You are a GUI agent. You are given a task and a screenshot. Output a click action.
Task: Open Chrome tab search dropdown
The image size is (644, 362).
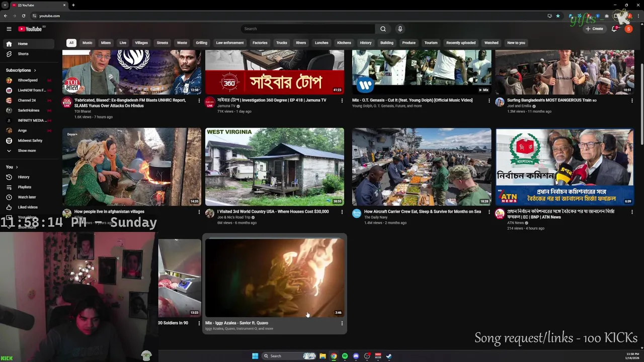coord(5,5)
